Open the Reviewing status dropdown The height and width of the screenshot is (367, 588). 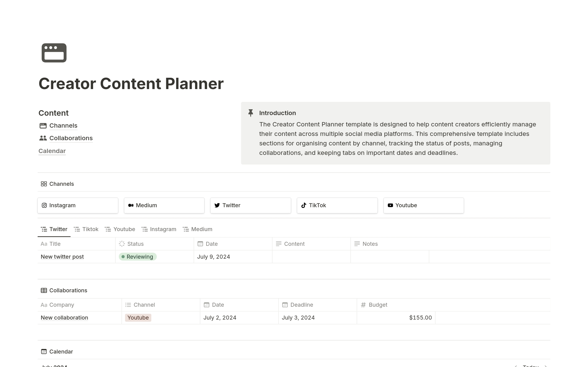[x=138, y=257]
